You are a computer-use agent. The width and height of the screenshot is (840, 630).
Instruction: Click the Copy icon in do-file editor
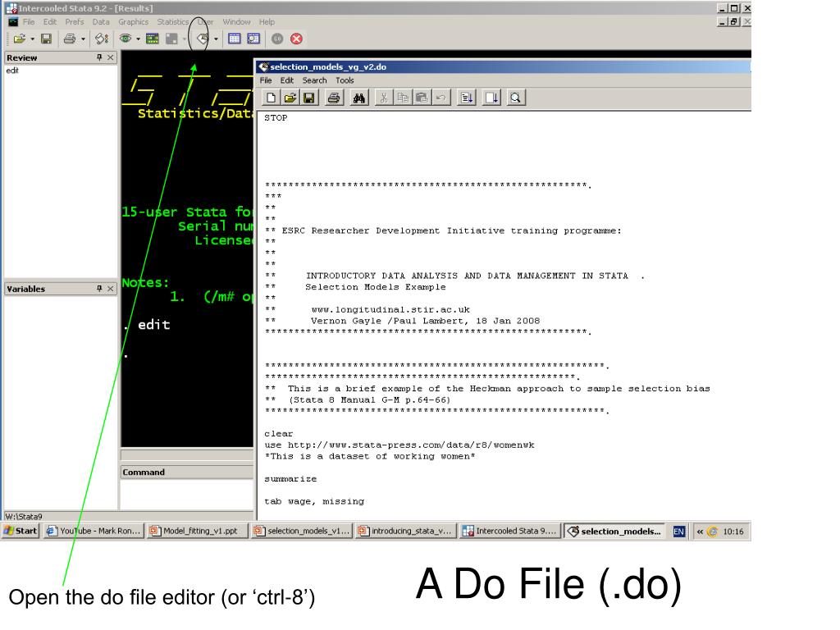(403, 98)
